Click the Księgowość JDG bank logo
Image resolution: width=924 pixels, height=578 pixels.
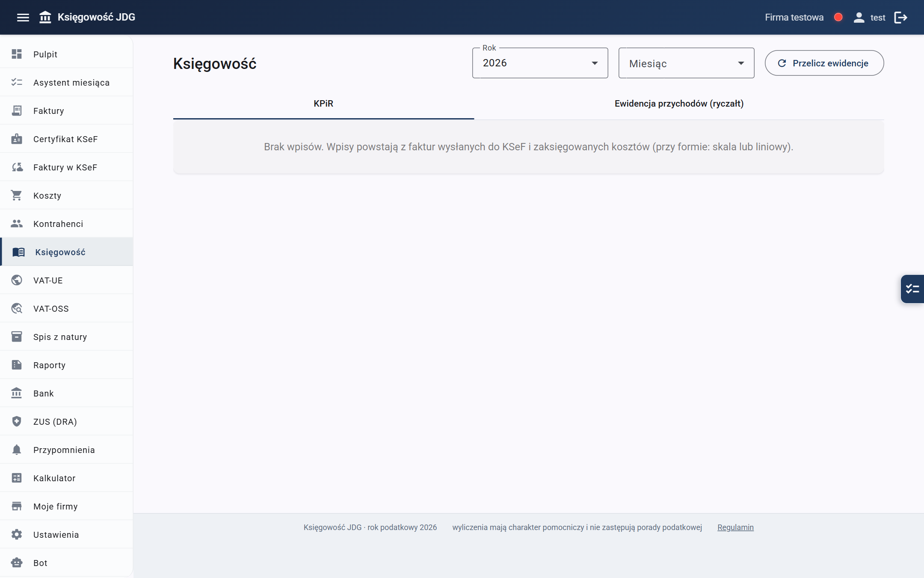point(45,17)
